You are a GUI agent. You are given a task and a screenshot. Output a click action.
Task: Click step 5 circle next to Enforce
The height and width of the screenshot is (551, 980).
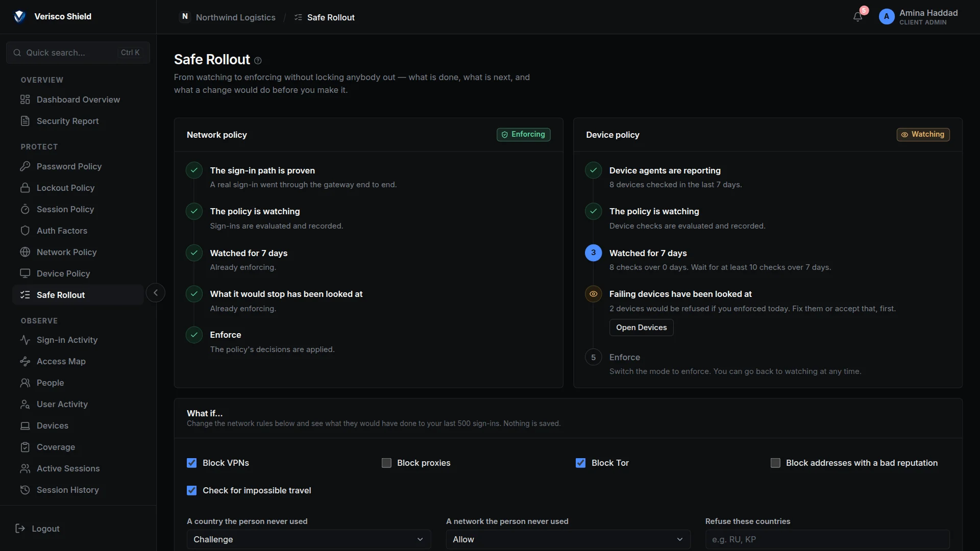pos(593,357)
